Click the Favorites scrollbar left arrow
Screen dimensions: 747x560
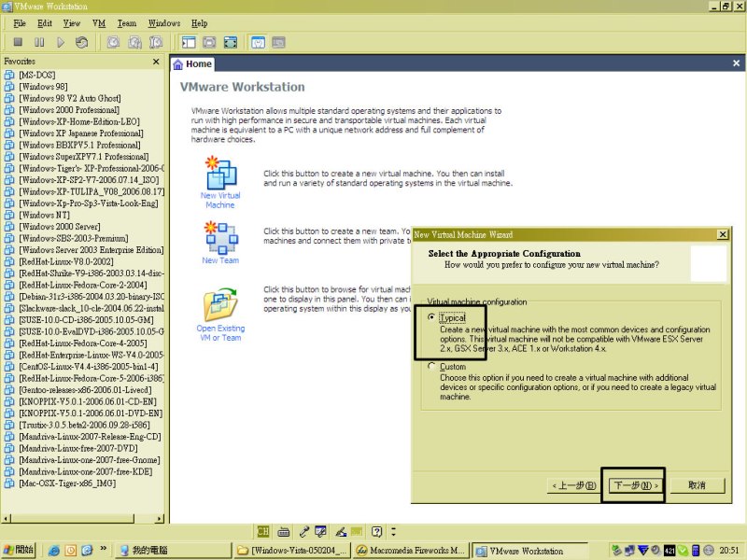pyautogui.click(x=7, y=518)
